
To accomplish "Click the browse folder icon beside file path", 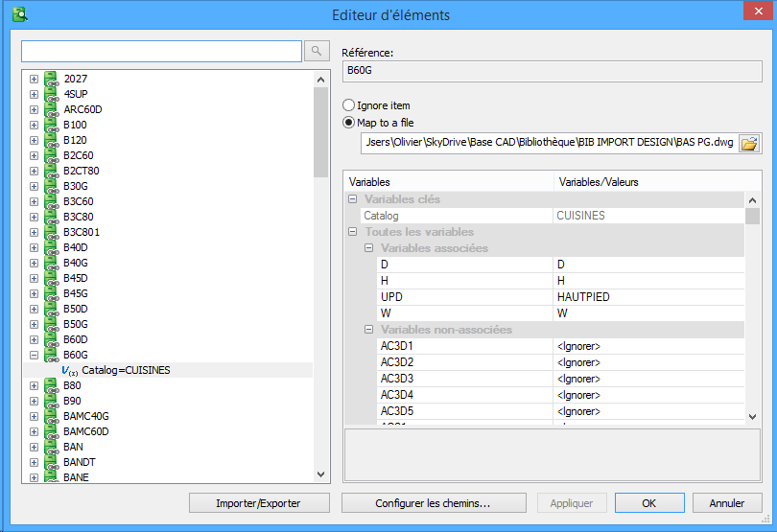I will point(749,144).
